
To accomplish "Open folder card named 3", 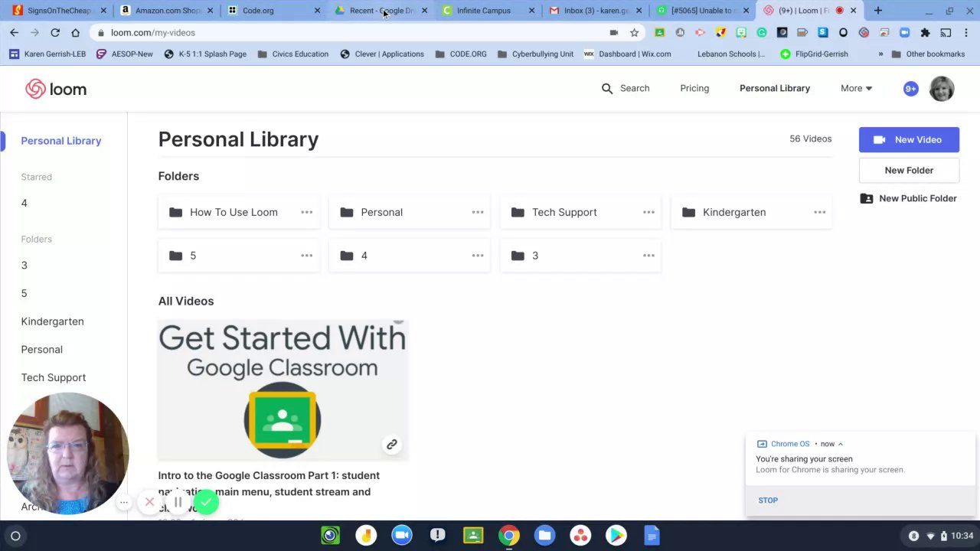I will tap(580, 256).
